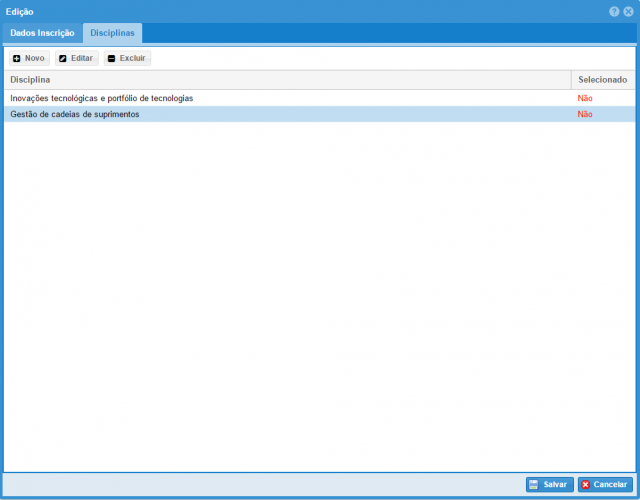Click Não value for Gestão de cadeias row
Screen dimensions: 640x500
(x=585, y=114)
